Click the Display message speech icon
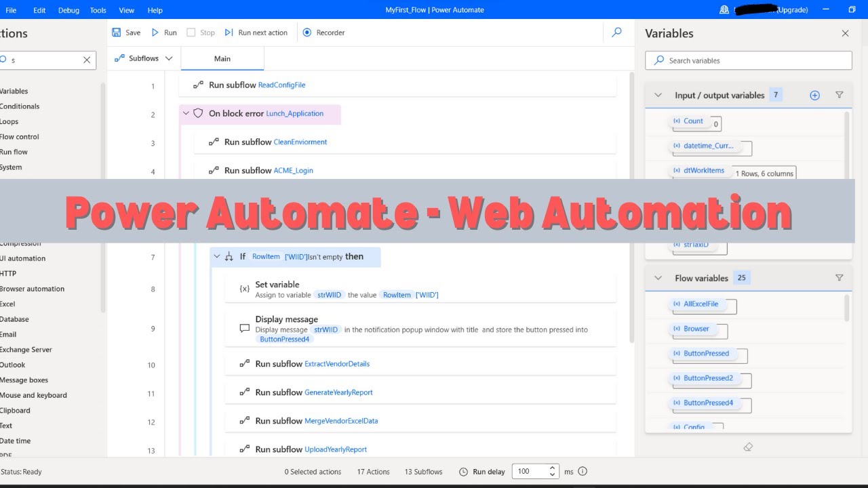 pos(245,328)
